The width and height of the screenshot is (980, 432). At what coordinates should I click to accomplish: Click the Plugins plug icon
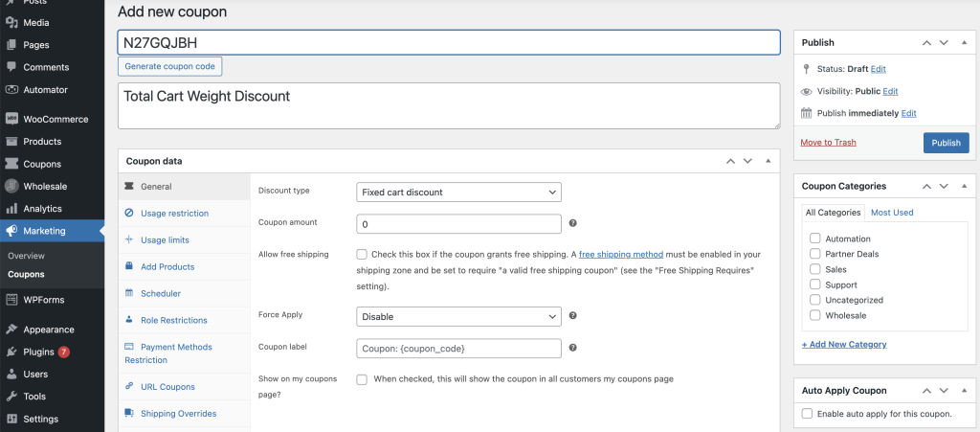[11, 352]
